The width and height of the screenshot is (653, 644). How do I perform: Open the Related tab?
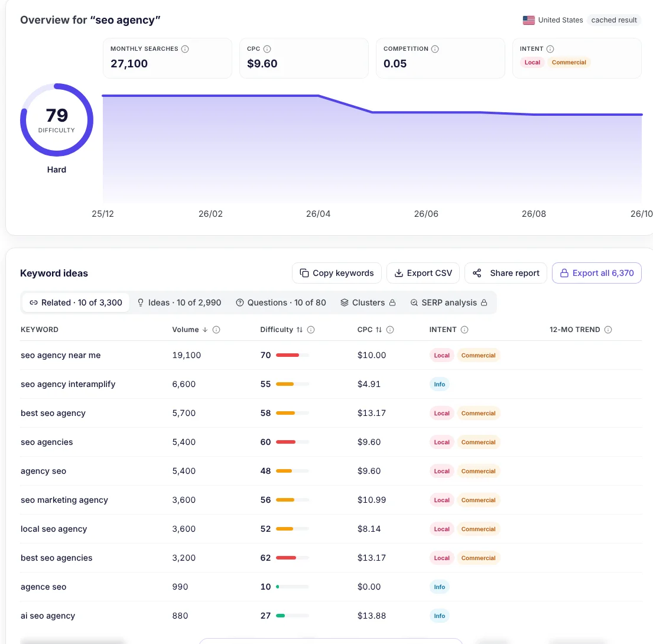point(76,303)
